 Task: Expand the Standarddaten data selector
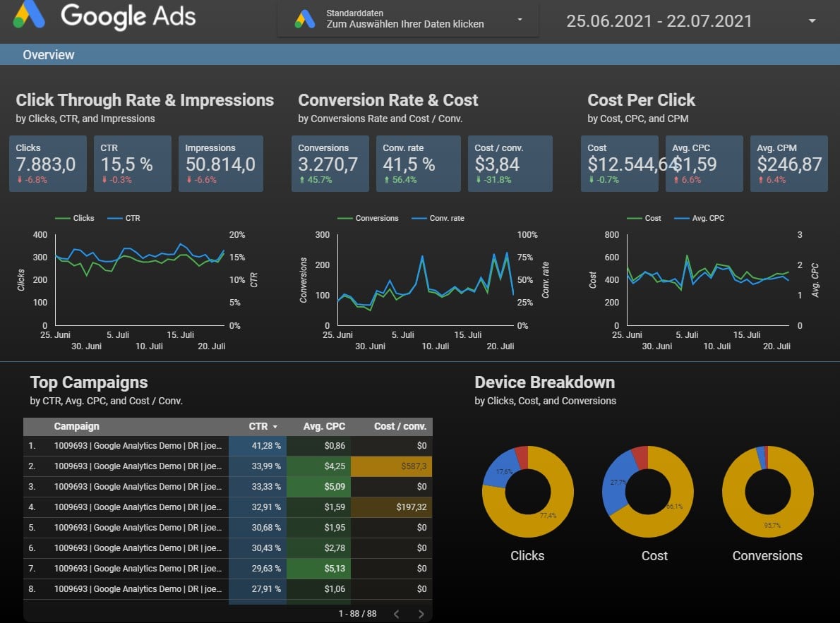tap(519, 20)
